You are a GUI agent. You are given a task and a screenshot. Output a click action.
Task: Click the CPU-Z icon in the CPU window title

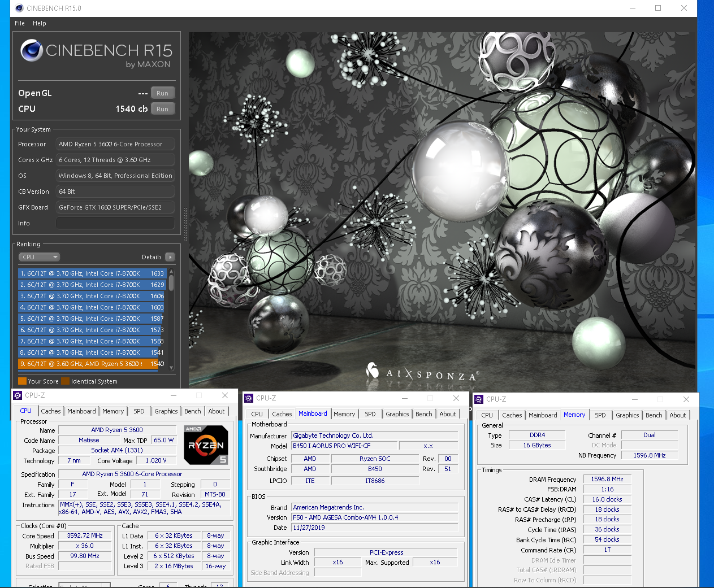pos(18,395)
